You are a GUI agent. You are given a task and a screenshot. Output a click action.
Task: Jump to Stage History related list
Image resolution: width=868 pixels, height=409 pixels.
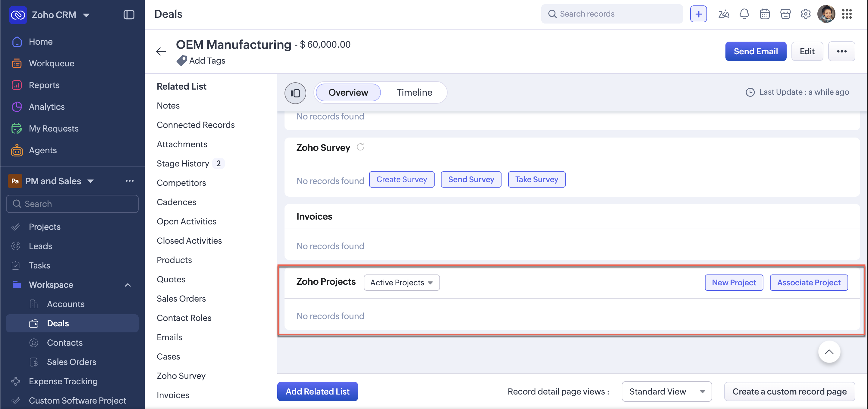183,163
